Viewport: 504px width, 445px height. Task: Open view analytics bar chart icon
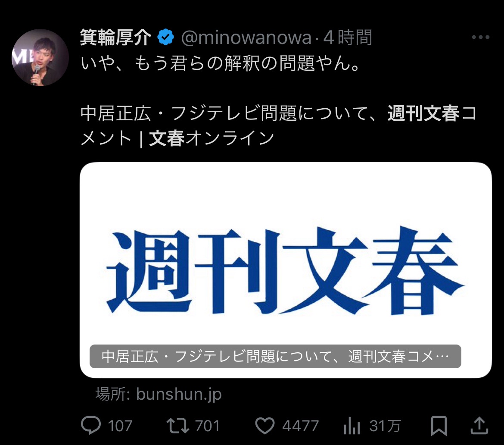click(x=352, y=426)
